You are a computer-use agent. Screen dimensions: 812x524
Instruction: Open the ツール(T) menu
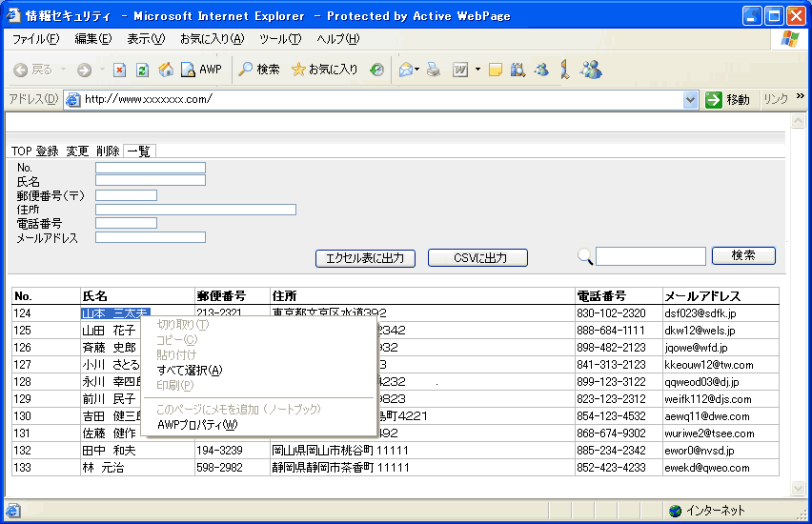(x=279, y=39)
